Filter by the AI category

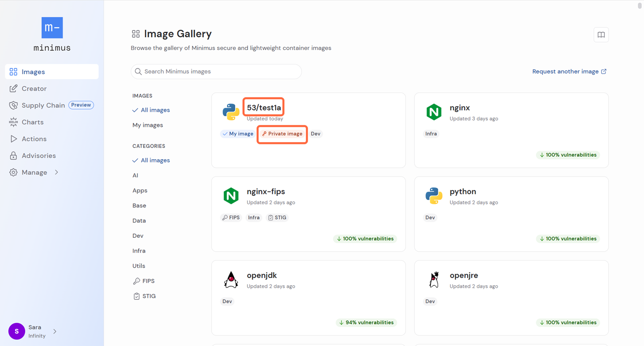135,176
